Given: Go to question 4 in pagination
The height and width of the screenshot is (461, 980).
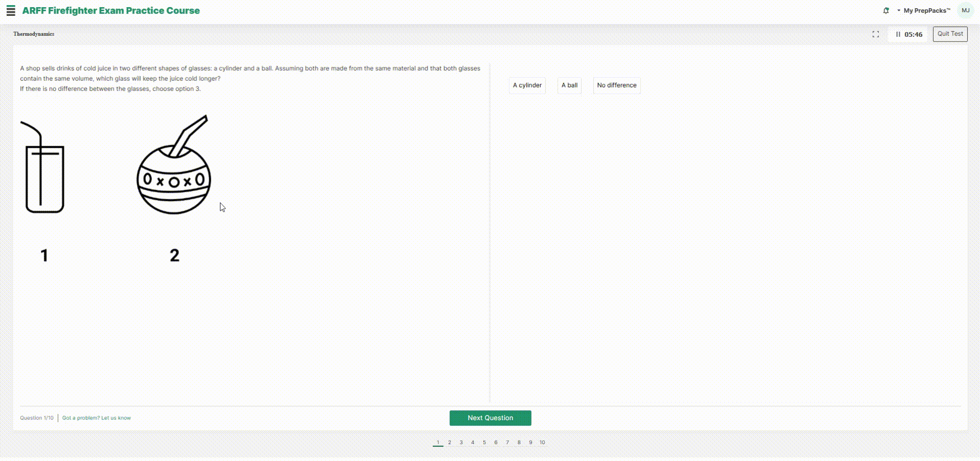Looking at the screenshot, I should [473, 443].
